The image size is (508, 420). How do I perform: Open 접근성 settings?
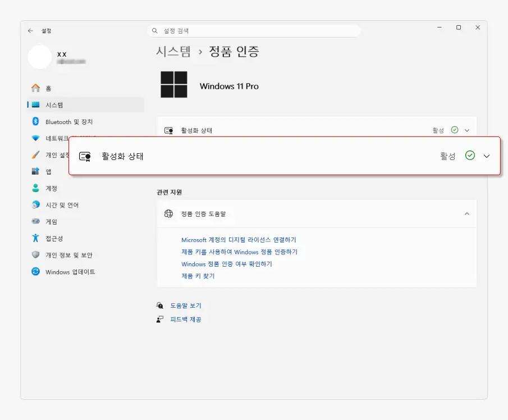click(85, 239)
